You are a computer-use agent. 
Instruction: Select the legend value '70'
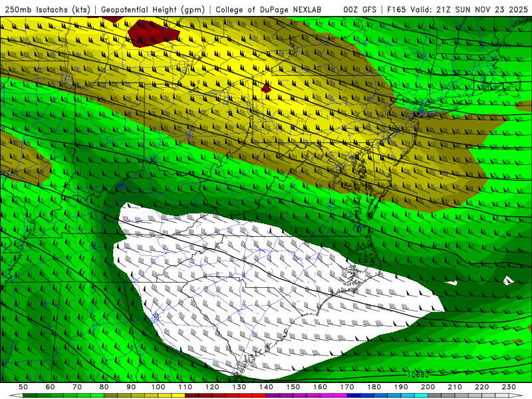coord(77,387)
